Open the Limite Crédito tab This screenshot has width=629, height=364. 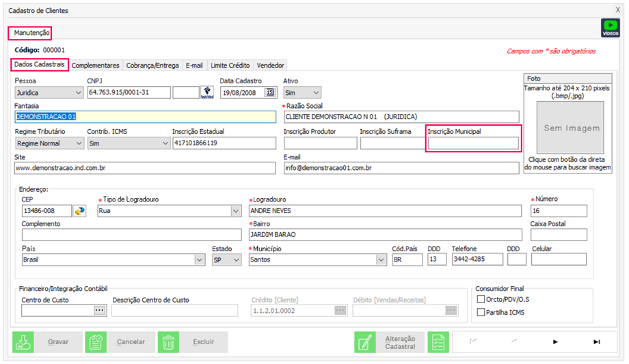click(x=230, y=66)
